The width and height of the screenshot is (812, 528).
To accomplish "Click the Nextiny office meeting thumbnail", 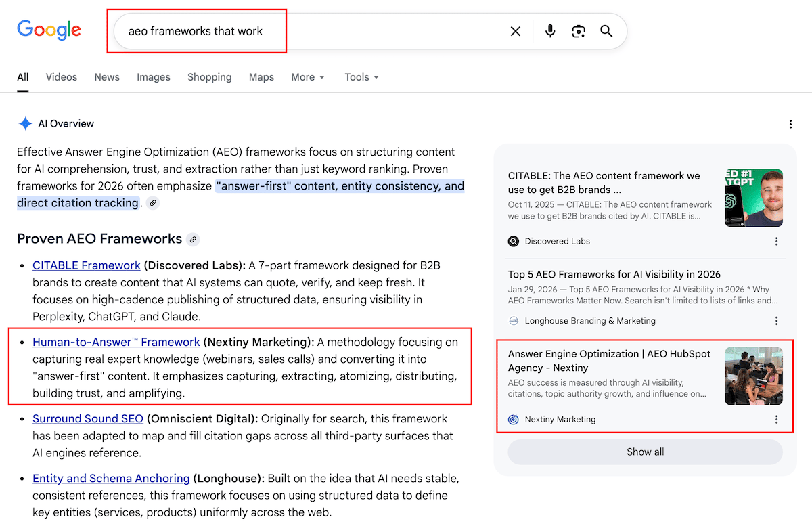I will coord(754,376).
